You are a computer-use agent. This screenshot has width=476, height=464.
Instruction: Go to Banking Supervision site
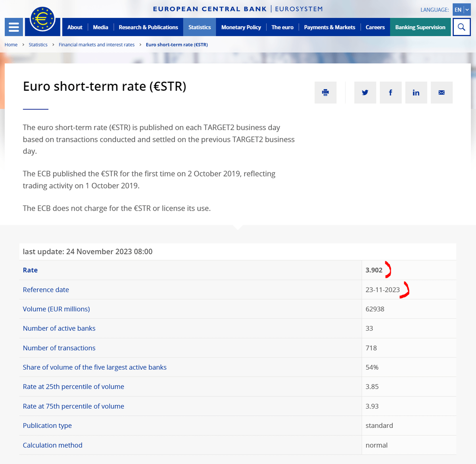(420, 27)
